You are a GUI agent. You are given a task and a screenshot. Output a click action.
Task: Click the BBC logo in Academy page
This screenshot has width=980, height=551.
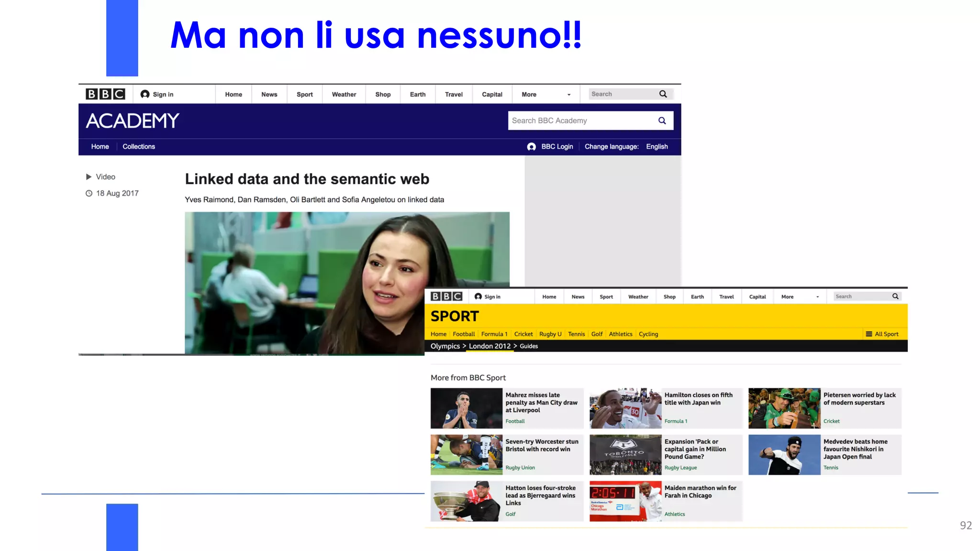pyautogui.click(x=105, y=94)
